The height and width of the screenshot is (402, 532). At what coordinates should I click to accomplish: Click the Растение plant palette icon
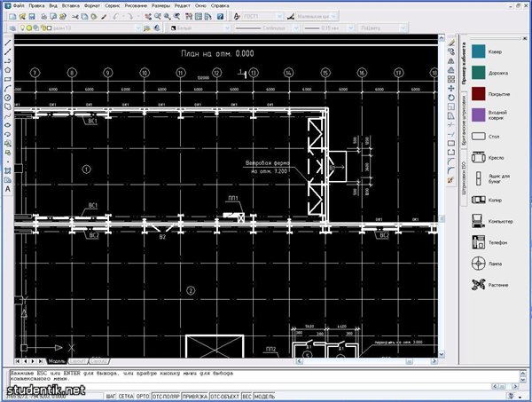(x=479, y=285)
